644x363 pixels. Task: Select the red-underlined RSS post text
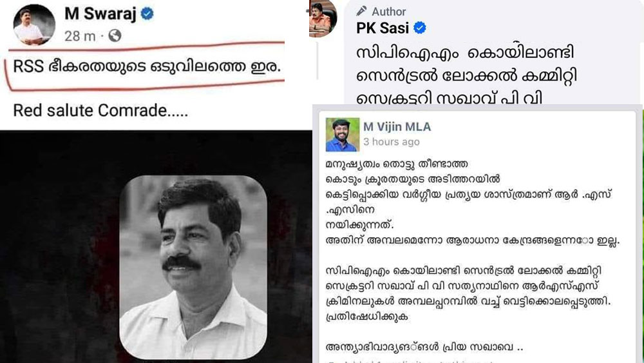(x=147, y=66)
